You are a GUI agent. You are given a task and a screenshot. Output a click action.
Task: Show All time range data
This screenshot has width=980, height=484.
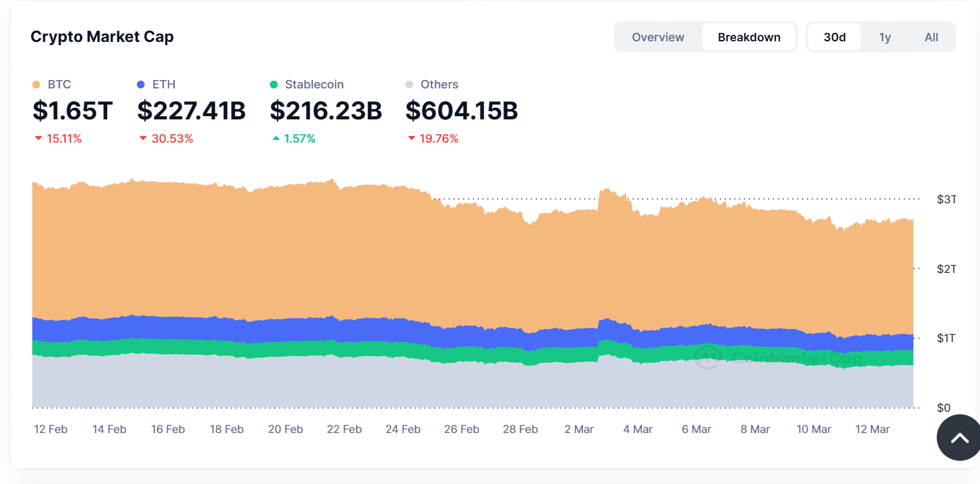[x=931, y=37]
